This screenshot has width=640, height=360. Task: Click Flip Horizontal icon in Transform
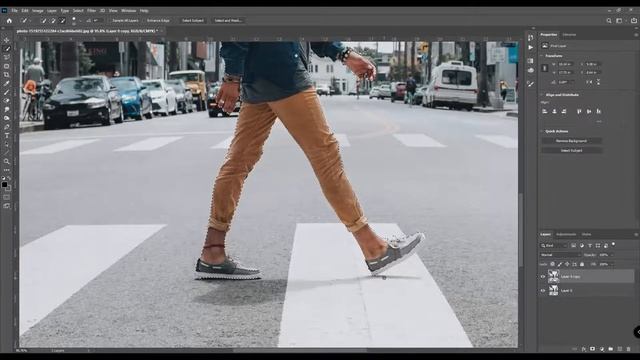coord(589,82)
